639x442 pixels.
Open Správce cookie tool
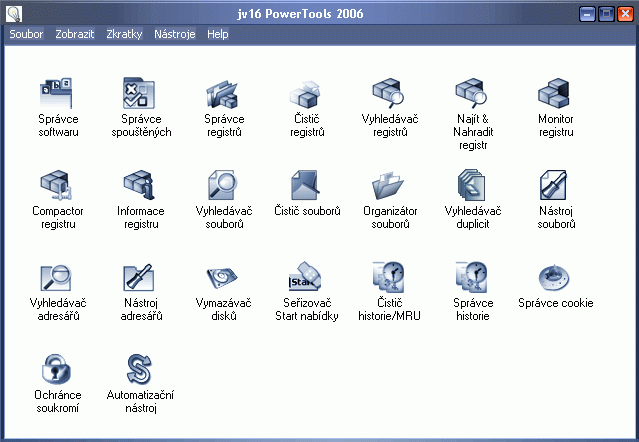(554, 277)
